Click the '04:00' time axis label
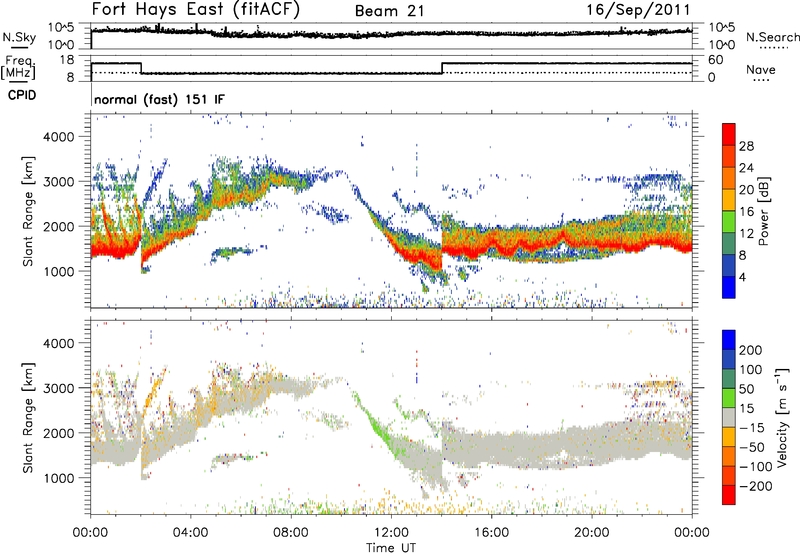800x554 pixels. click(190, 533)
